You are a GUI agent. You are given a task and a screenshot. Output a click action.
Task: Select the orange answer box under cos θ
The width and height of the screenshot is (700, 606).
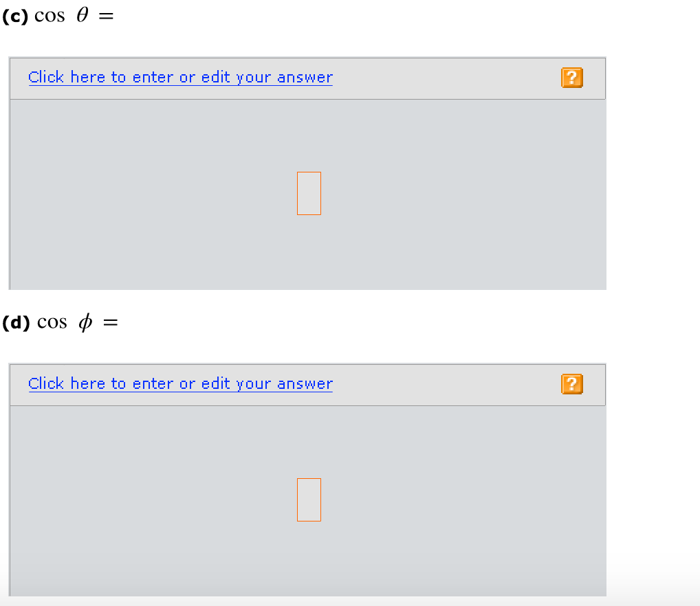[309, 193]
